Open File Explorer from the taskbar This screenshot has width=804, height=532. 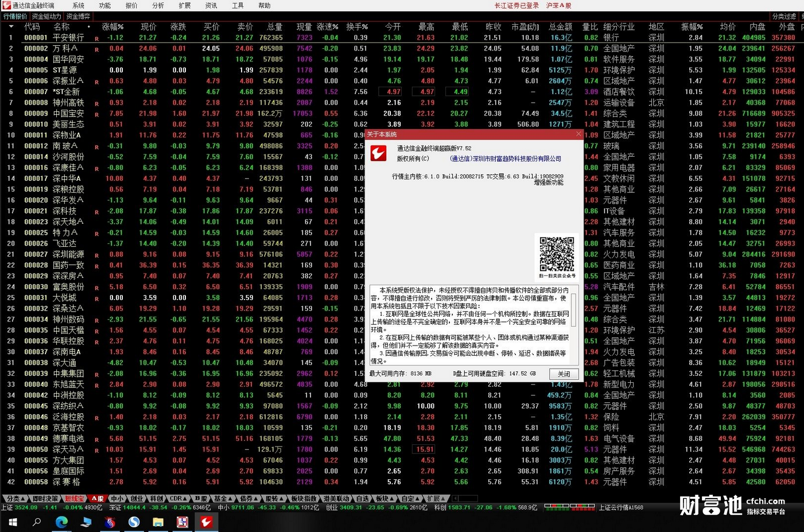pos(158,522)
